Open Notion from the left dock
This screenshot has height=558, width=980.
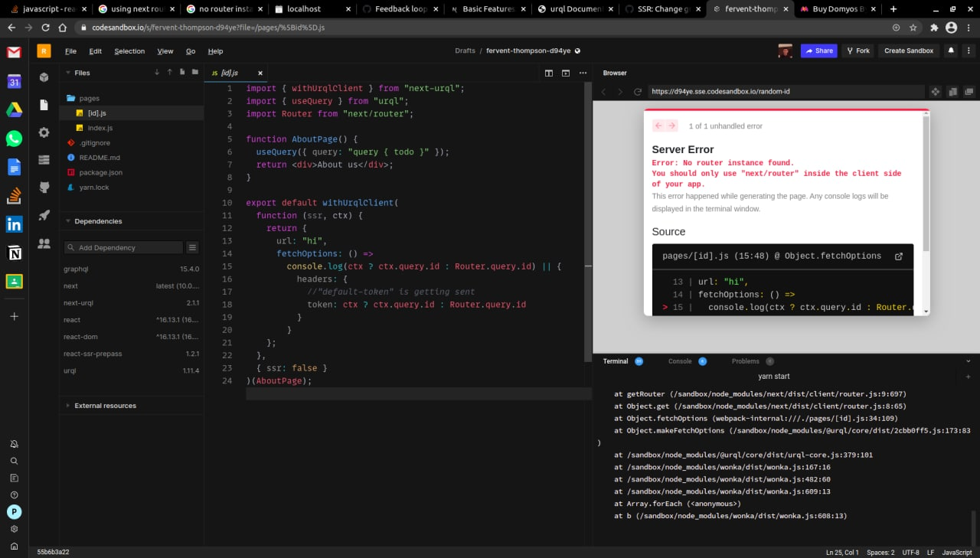tap(14, 253)
